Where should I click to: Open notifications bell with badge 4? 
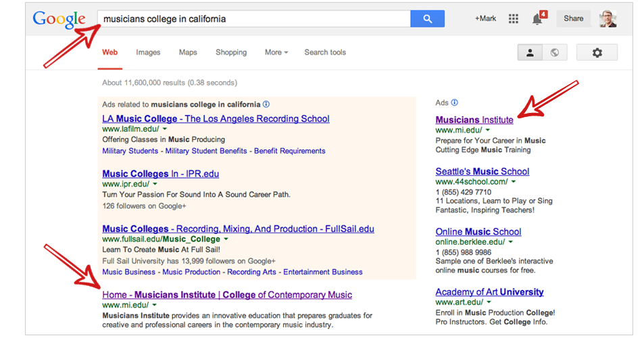pyautogui.click(x=539, y=18)
